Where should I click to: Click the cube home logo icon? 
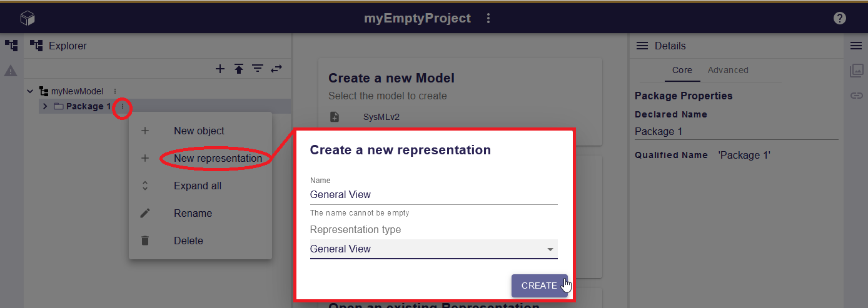pyautogui.click(x=28, y=18)
